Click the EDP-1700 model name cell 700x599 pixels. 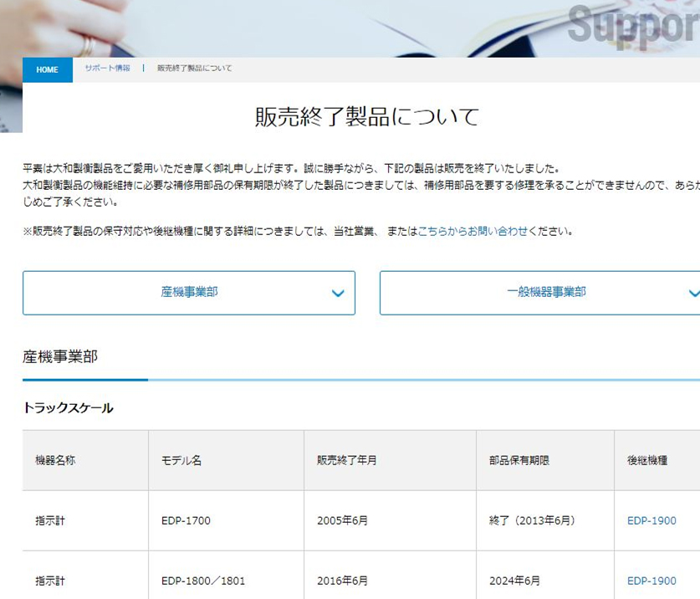186,520
